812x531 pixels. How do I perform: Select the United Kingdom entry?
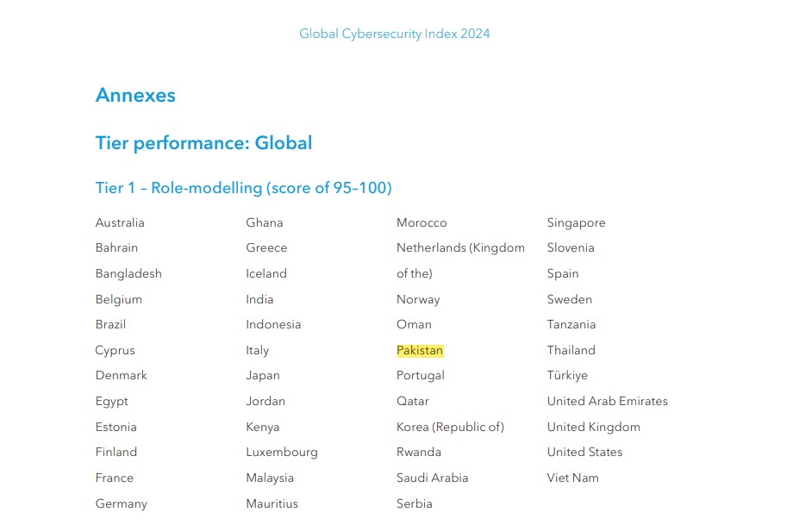coord(593,428)
